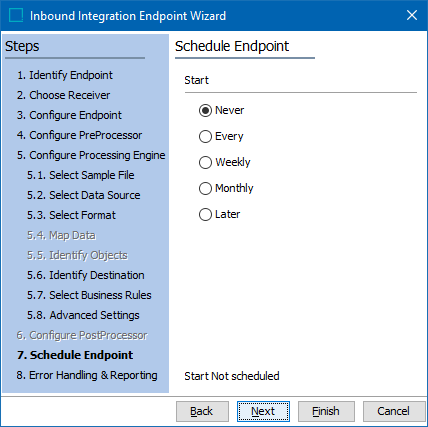Viewport: 428px width, 427px height.
Task: Click the Next button
Action: [263, 411]
